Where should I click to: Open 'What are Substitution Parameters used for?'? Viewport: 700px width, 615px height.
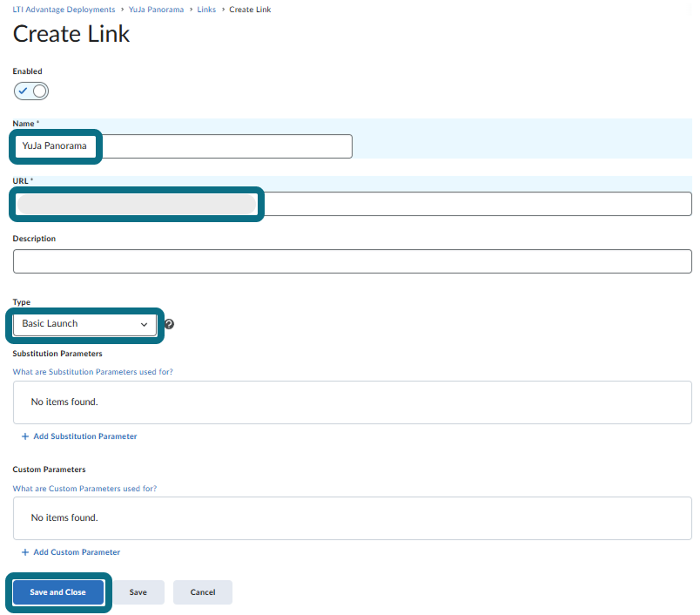pos(92,372)
